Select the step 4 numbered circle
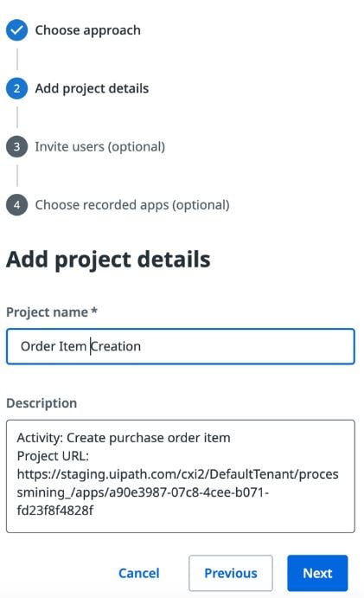The image size is (364, 598). pos(16,205)
